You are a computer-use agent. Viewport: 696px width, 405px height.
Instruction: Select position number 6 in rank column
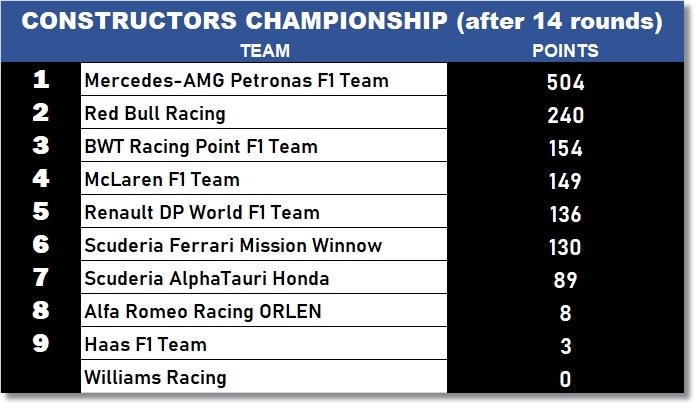pos(41,245)
